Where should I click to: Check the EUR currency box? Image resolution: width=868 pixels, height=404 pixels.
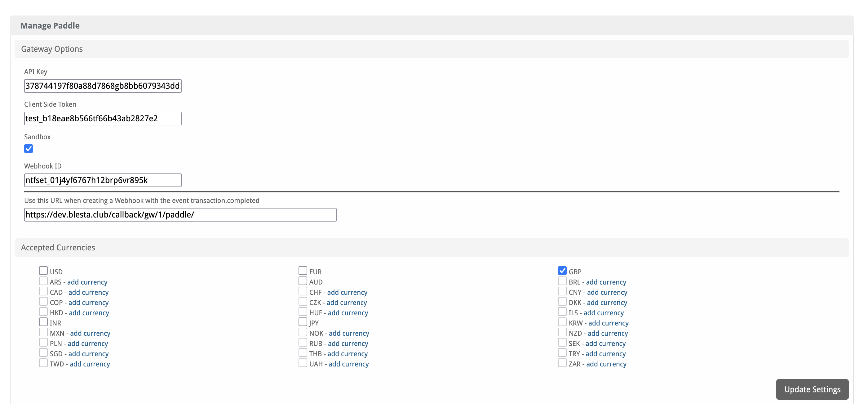tap(303, 271)
